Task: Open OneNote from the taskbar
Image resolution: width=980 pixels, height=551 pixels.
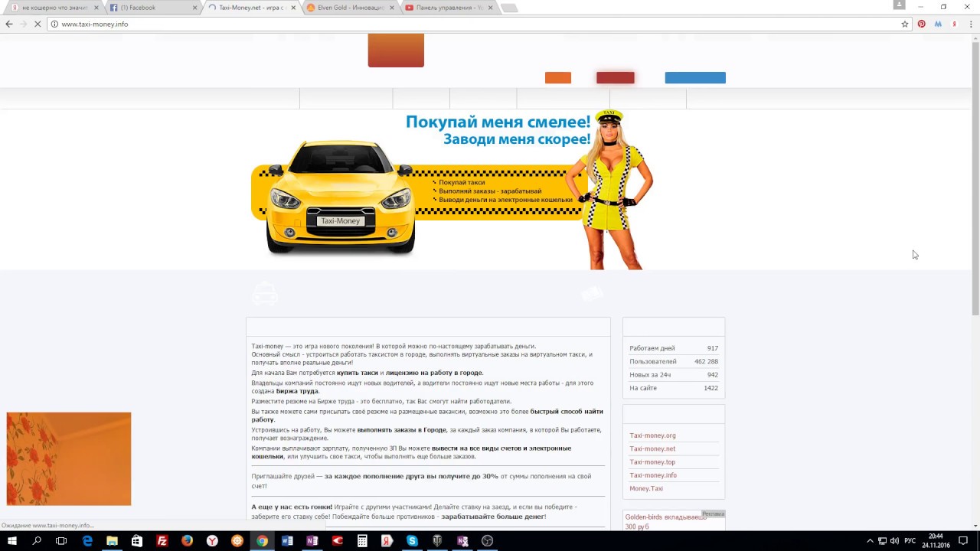Action: pos(312,541)
